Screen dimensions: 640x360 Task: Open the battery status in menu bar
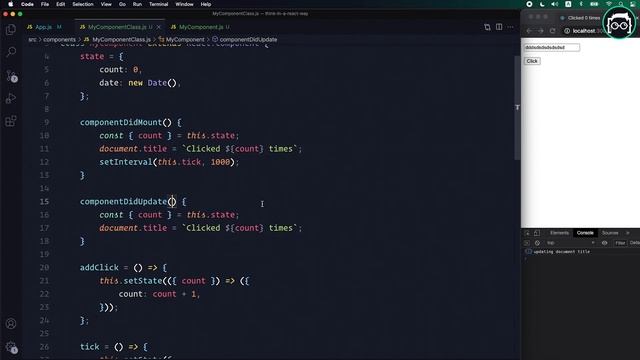pos(594,4)
